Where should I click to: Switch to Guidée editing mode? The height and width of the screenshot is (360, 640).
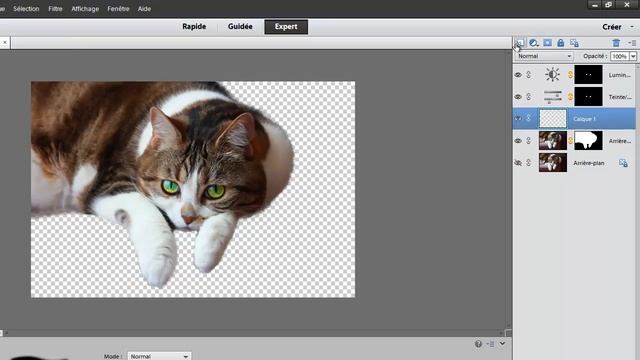[x=240, y=27]
